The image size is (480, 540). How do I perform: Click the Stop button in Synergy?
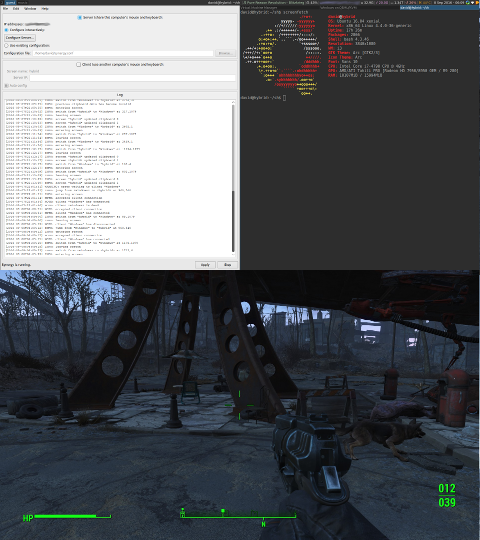[x=228, y=265]
